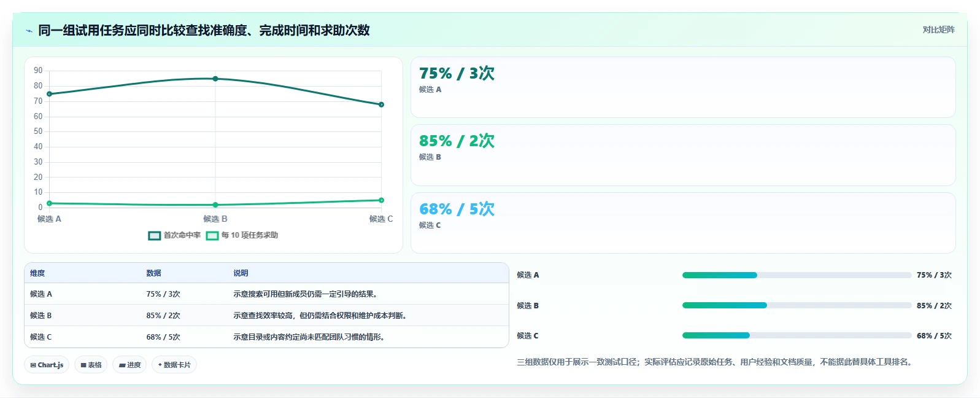This screenshot has width=980, height=398.
Task: Click the 首次命中率 data point for 候选 A
Action: [49, 94]
